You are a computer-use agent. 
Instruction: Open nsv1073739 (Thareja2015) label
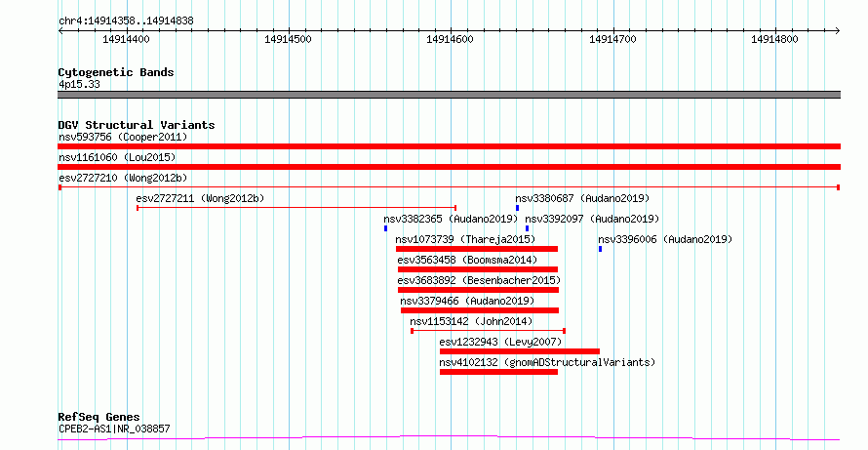(465, 239)
